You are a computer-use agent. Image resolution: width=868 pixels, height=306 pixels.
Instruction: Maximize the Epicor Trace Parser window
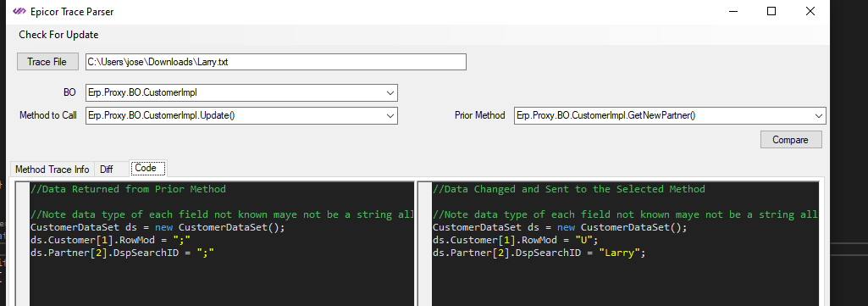click(x=771, y=11)
